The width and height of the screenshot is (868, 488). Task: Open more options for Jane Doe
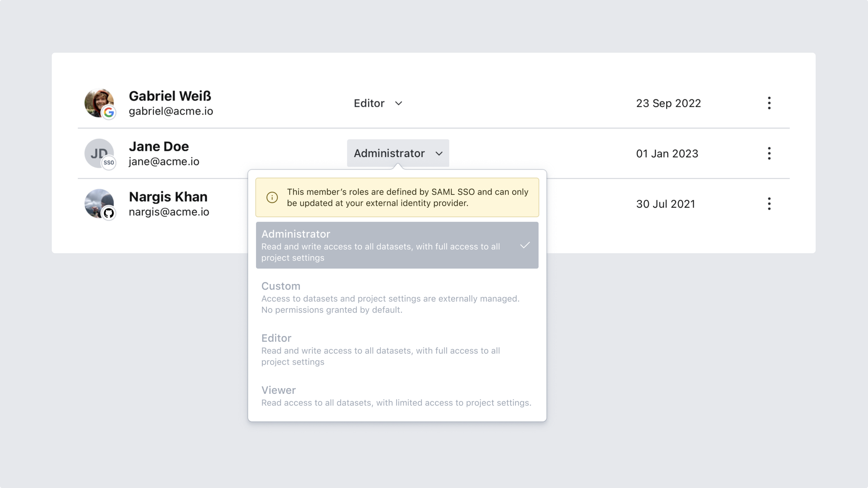click(769, 153)
